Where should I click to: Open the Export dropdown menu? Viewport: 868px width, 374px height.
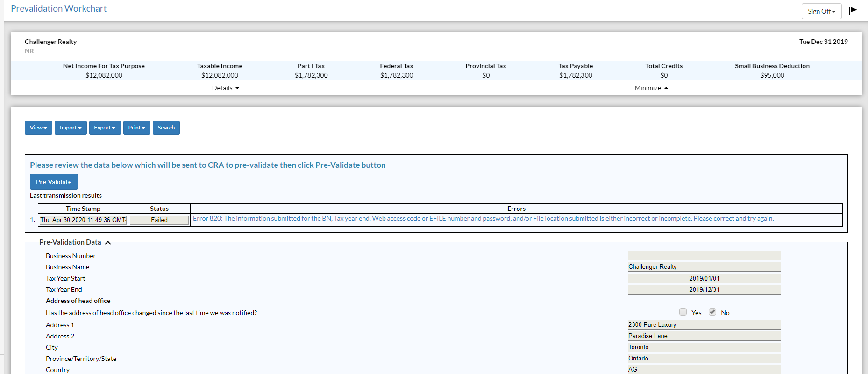[x=105, y=128]
